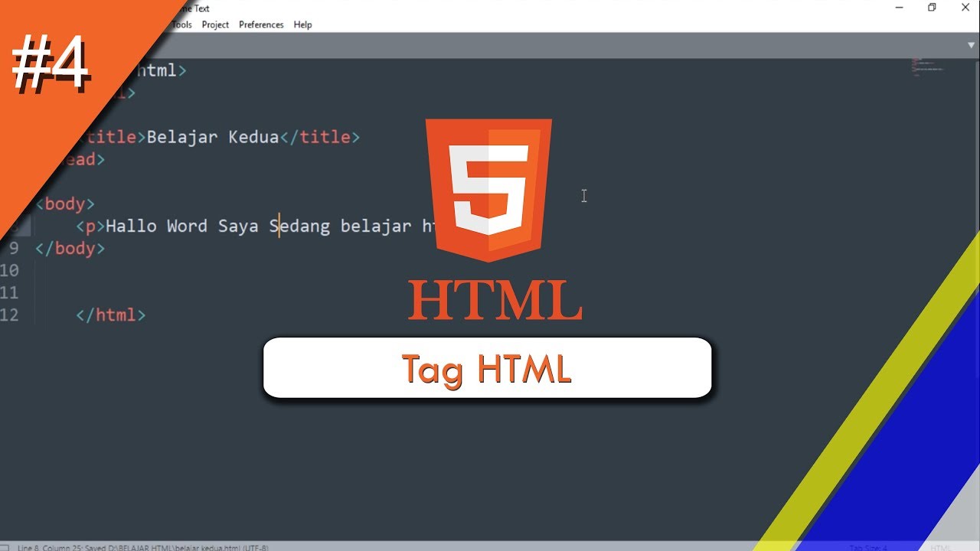Image resolution: width=980 pixels, height=551 pixels.
Task: Click the word 'Hallo' in the paragraph line
Action: point(131,226)
